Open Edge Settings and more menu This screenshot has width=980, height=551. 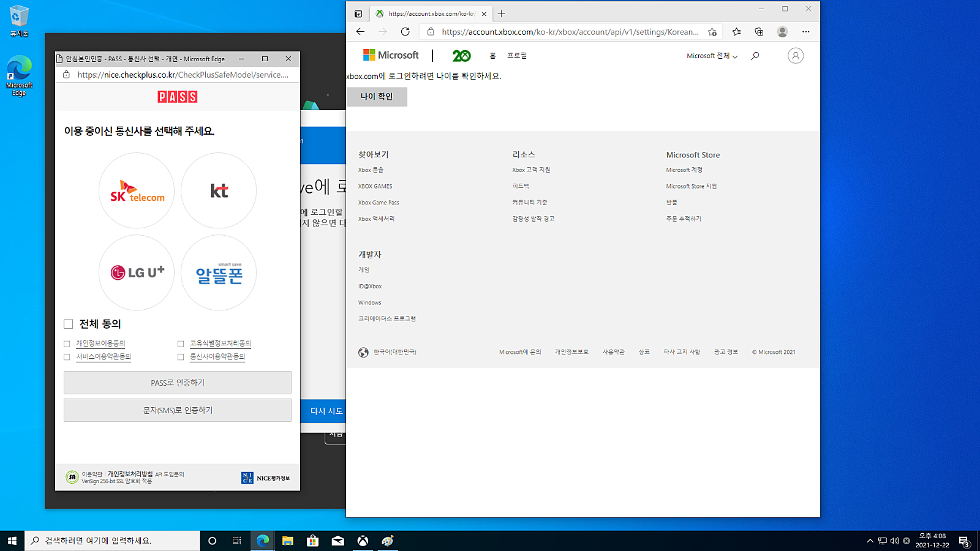(x=805, y=32)
